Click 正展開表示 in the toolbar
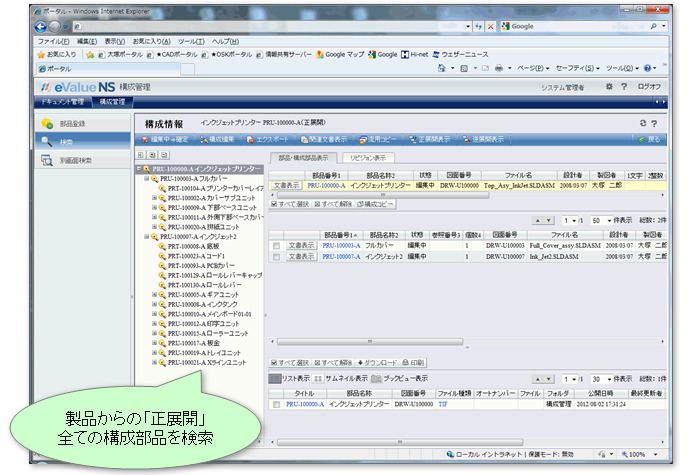This screenshot has height=475, width=700. point(430,140)
